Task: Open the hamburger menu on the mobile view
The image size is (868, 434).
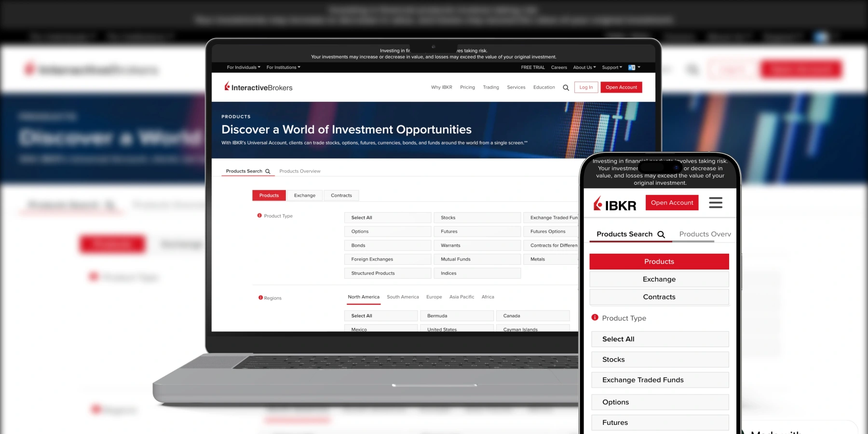Action: (716, 203)
